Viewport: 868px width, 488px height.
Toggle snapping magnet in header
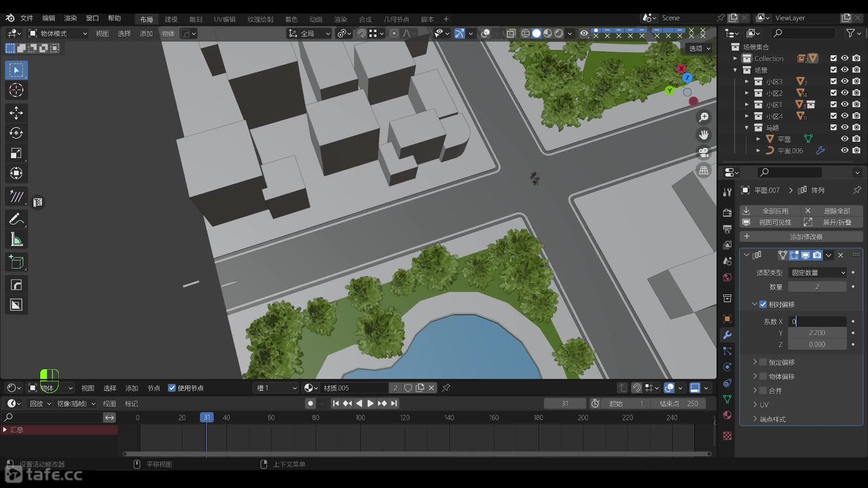click(362, 33)
